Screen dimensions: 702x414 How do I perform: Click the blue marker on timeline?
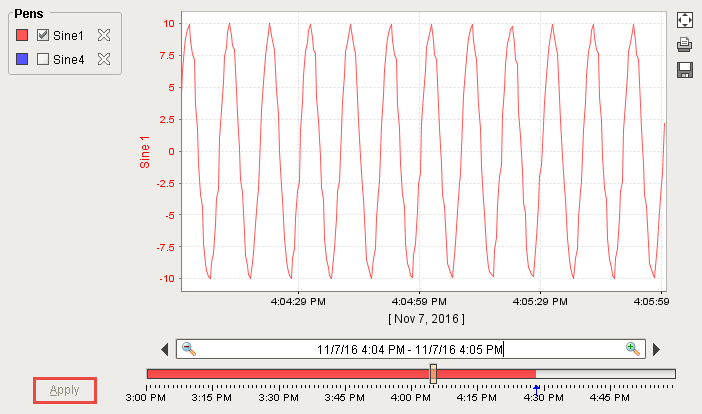pyautogui.click(x=537, y=387)
